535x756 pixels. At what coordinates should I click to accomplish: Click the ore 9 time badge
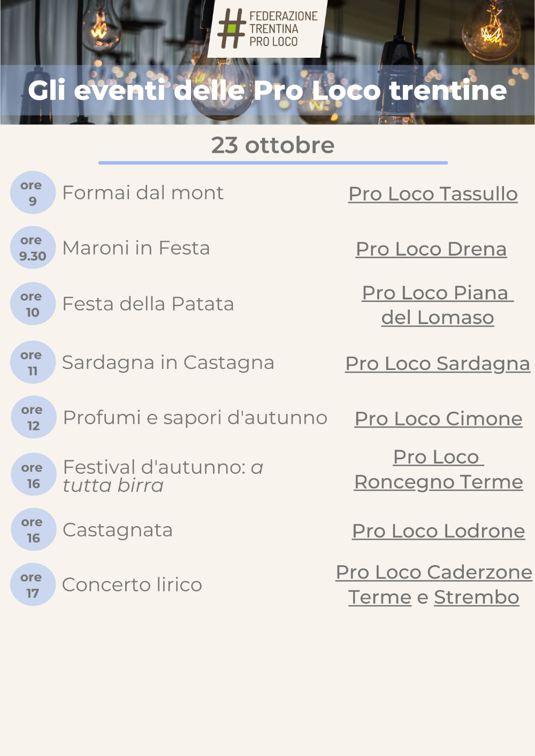click(x=33, y=193)
